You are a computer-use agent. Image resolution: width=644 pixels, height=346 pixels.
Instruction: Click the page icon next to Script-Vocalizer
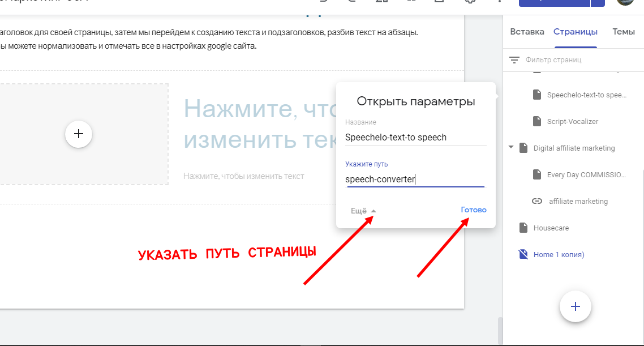(x=537, y=121)
